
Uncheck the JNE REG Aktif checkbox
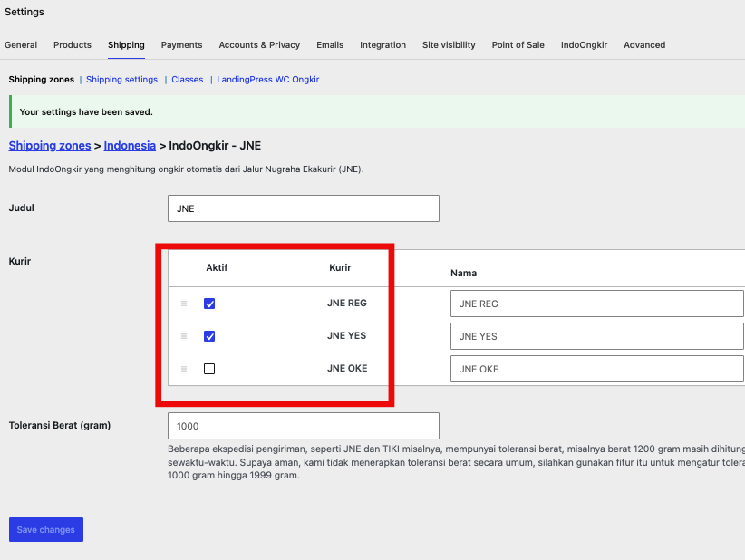[x=209, y=304]
